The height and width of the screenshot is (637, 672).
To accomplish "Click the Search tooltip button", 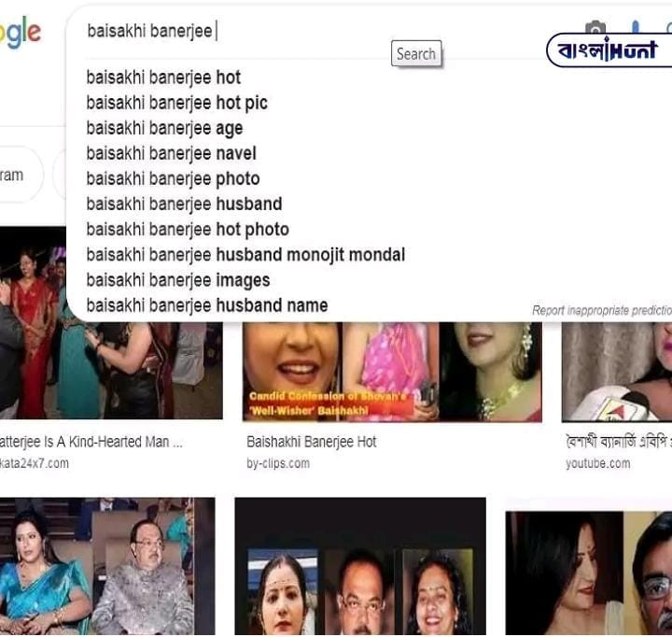I will 415,53.
